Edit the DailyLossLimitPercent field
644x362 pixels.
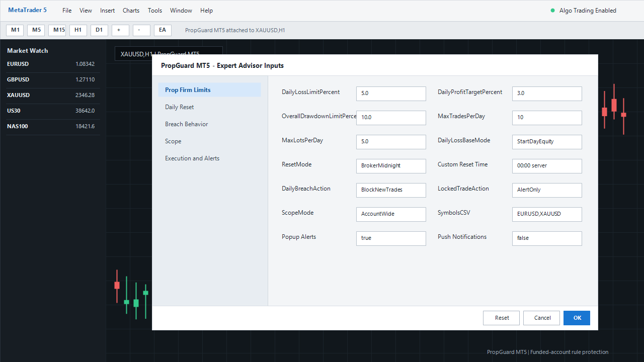pyautogui.click(x=391, y=94)
